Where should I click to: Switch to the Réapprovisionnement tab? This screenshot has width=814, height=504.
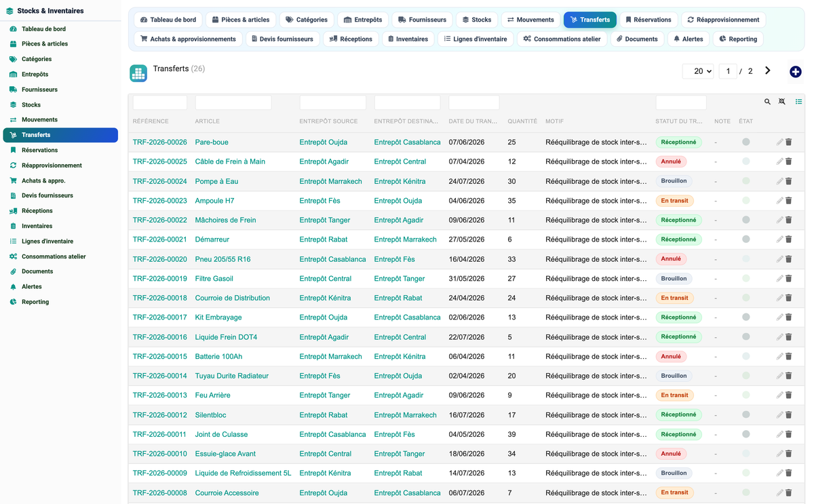[723, 20]
